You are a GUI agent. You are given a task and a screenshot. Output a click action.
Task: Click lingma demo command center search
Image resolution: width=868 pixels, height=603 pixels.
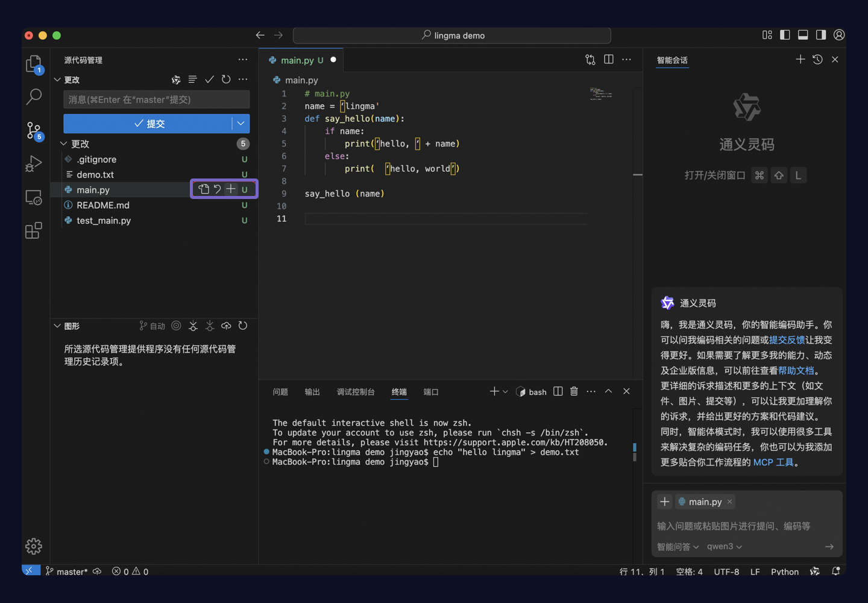coord(452,36)
